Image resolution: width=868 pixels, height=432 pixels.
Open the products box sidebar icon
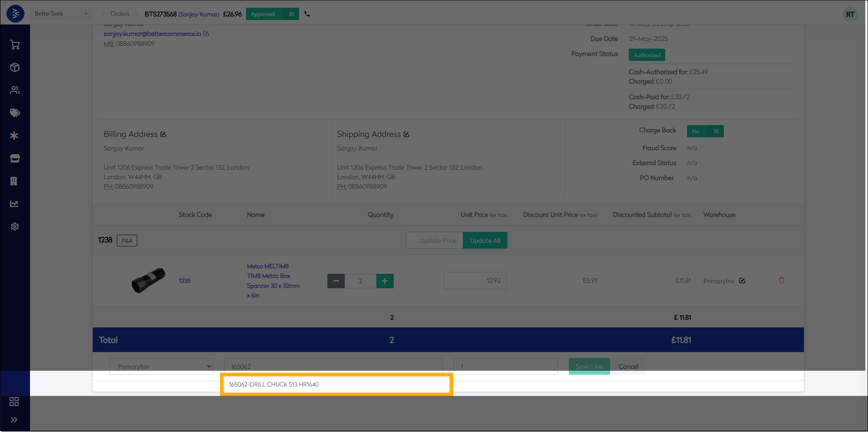15,67
